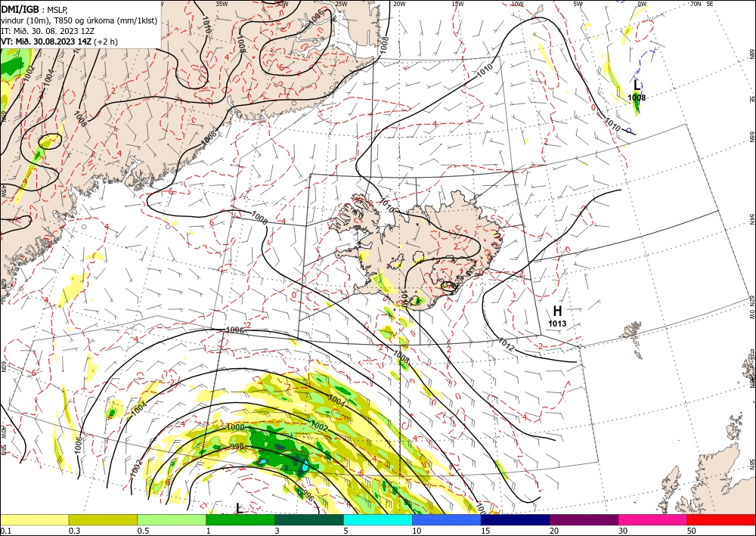
Task: Click the "1012" isobar label
Action: [x=506, y=345]
